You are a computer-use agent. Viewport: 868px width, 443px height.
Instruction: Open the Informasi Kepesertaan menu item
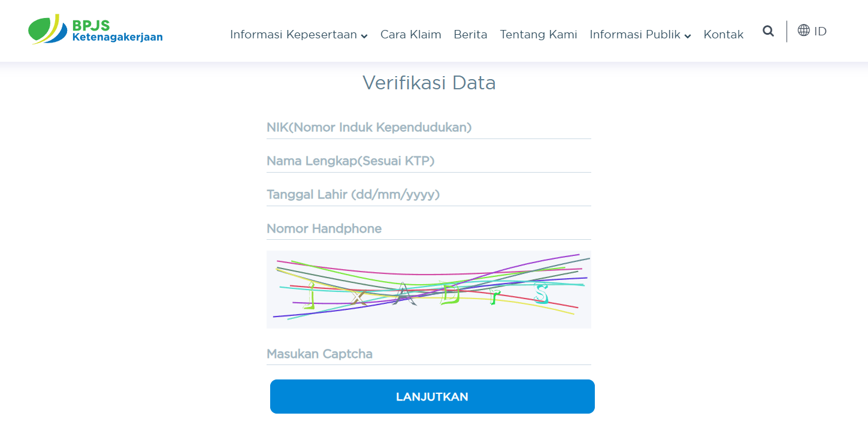[294, 35]
